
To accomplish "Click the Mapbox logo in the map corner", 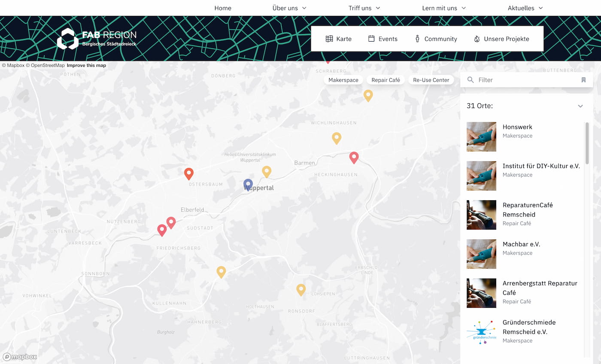I will tap(20, 357).
